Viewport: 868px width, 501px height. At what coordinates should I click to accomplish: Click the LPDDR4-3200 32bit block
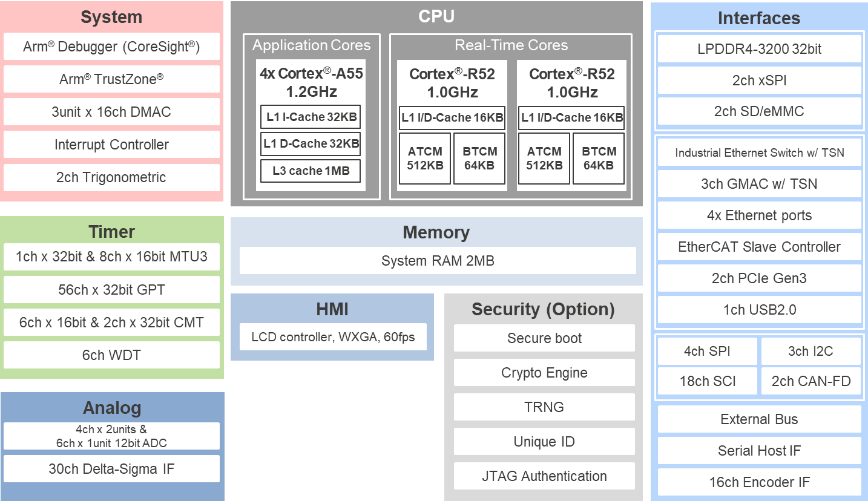[759, 49]
